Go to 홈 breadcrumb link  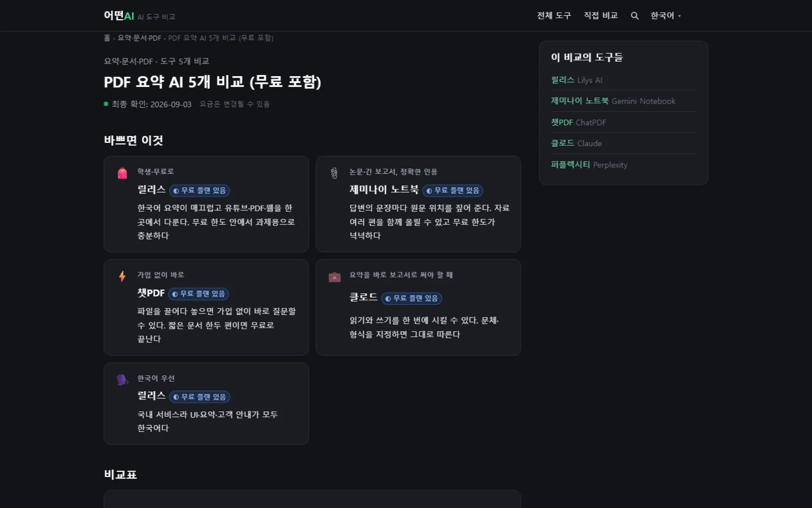click(107, 38)
